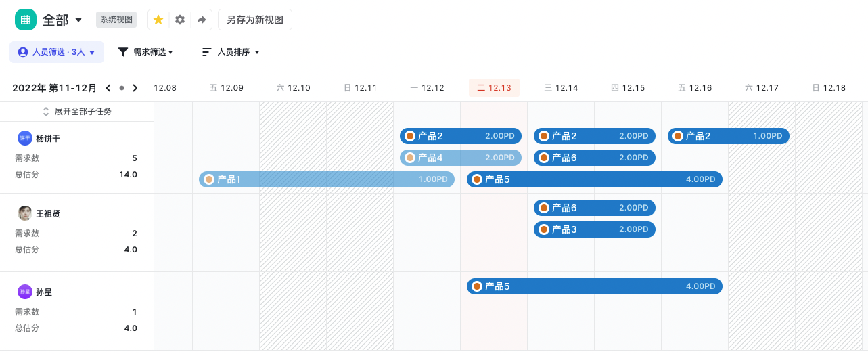Screen dimensions: 868x354
Task: Open the 人员排序 sort dropdown
Action: click(231, 52)
